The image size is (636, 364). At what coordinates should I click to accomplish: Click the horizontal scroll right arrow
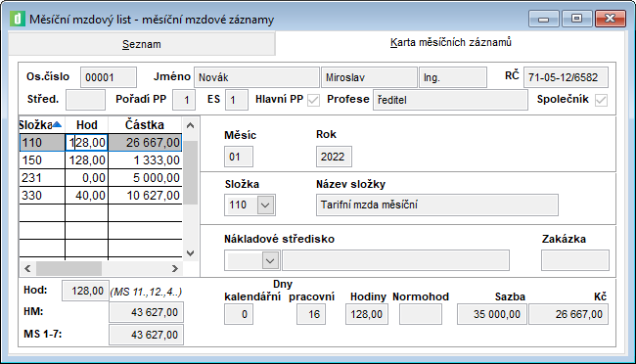click(x=175, y=268)
